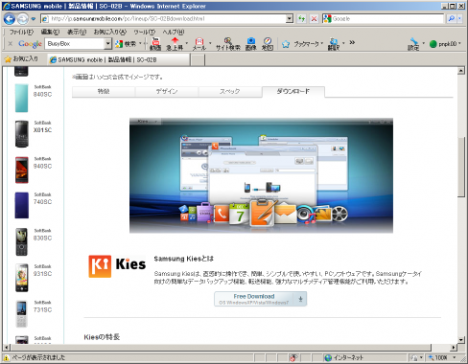This screenshot has width=468, height=364.
Task: Switch to the デザイン page tab
Action: point(167,91)
